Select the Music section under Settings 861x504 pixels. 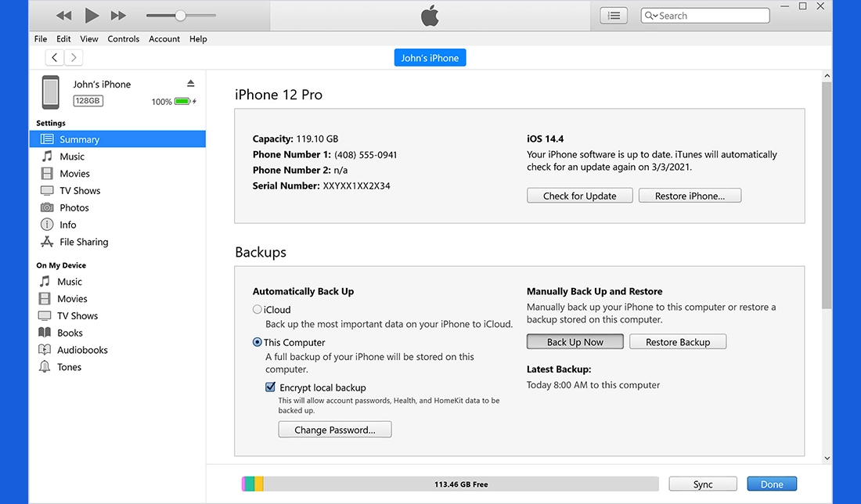pyautogui.click(x=73, y=156)
